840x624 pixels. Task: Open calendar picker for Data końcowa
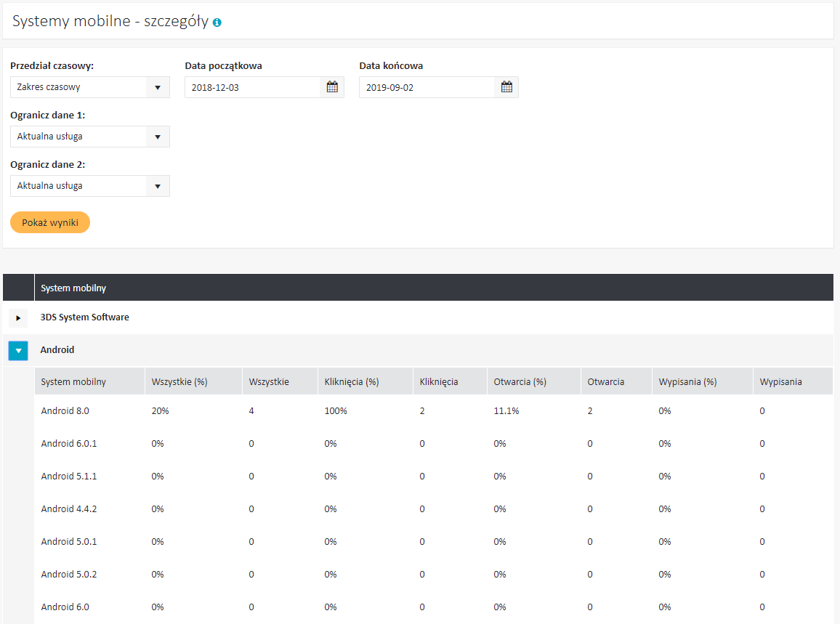(506, 87)
